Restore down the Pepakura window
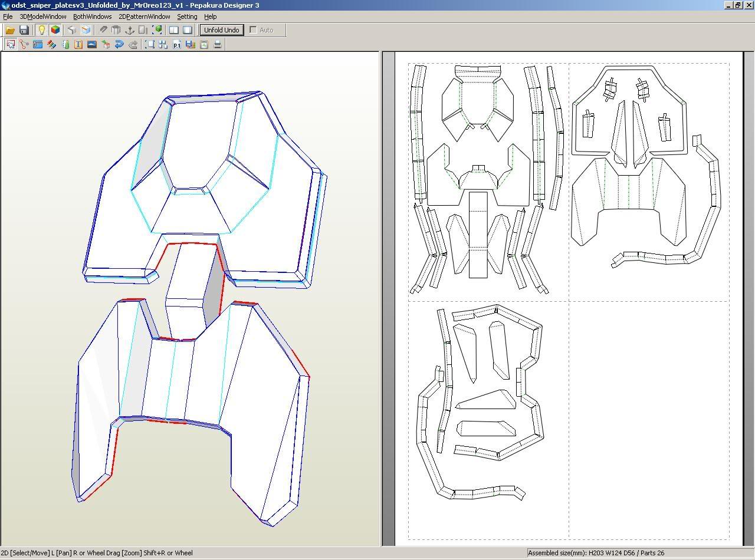The image size is (755, 560). pos(737,5)
